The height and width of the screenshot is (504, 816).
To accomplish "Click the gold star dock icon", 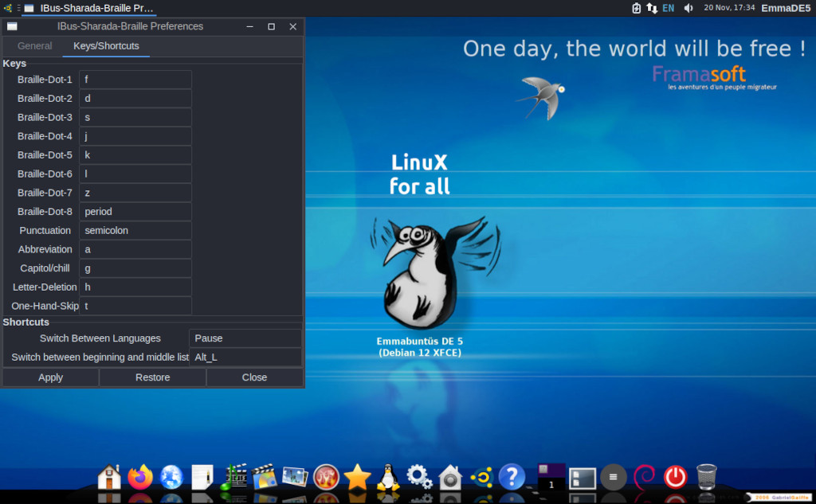I will coord(357,477).
